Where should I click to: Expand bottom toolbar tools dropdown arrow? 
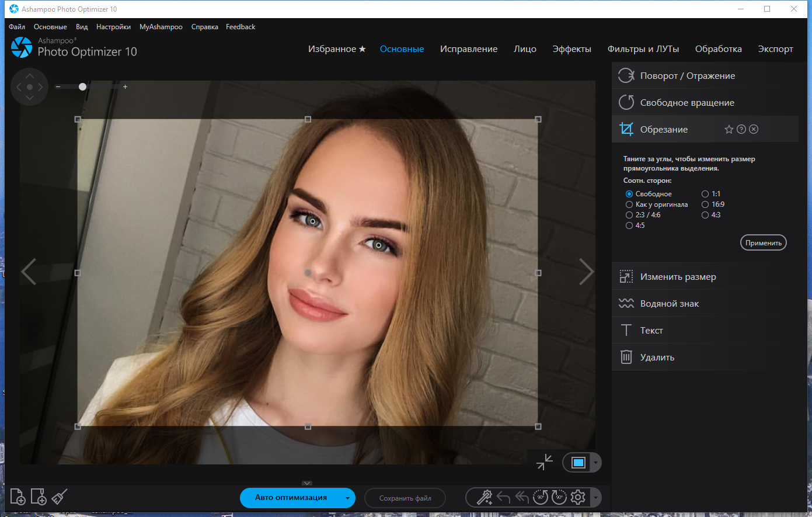coord(595,498)
